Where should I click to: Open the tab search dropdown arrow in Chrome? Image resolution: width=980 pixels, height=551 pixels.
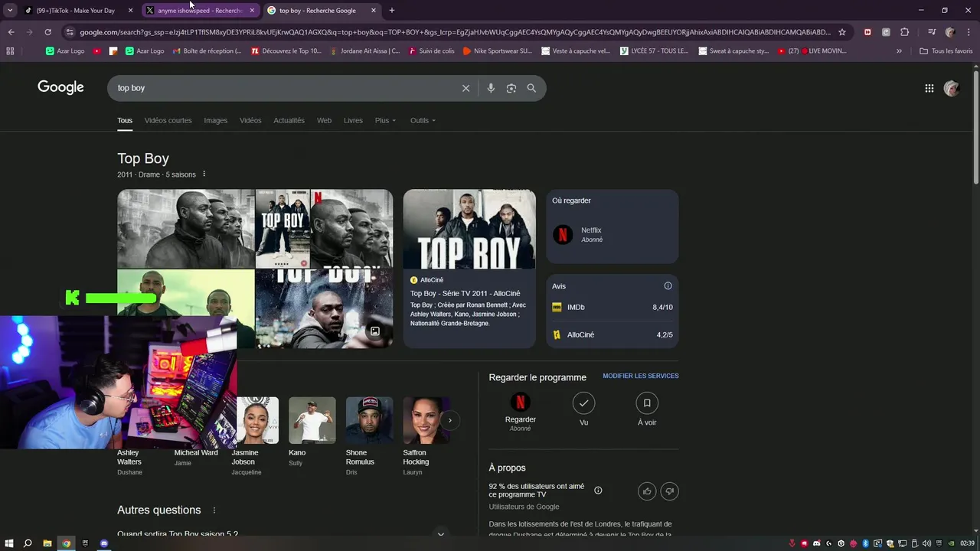pyautogui.click(x=10, y=11)
